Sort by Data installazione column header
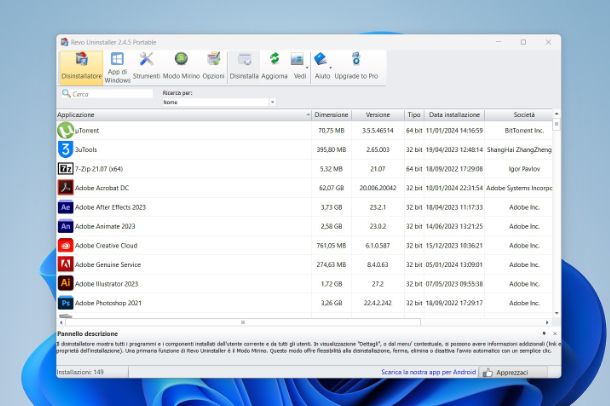This screenshot has width=610, height=406. coord(454,115)
